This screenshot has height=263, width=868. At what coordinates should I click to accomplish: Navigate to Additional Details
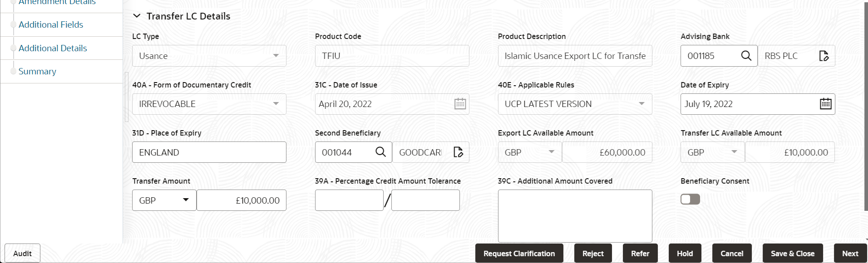(53, 48)
